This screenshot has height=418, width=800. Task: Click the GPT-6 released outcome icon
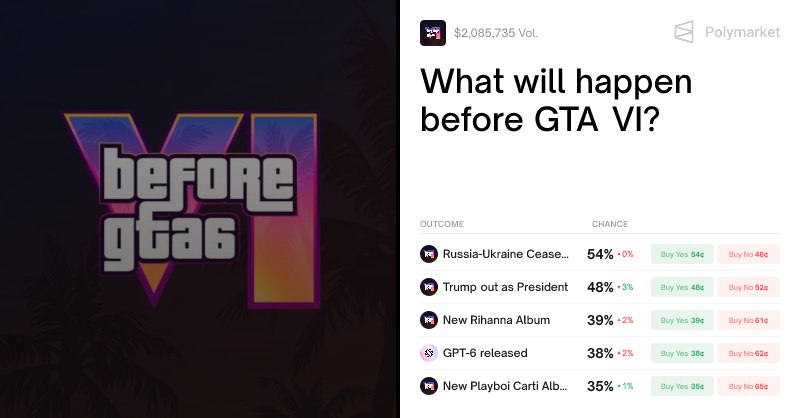[x=429, y=353]
